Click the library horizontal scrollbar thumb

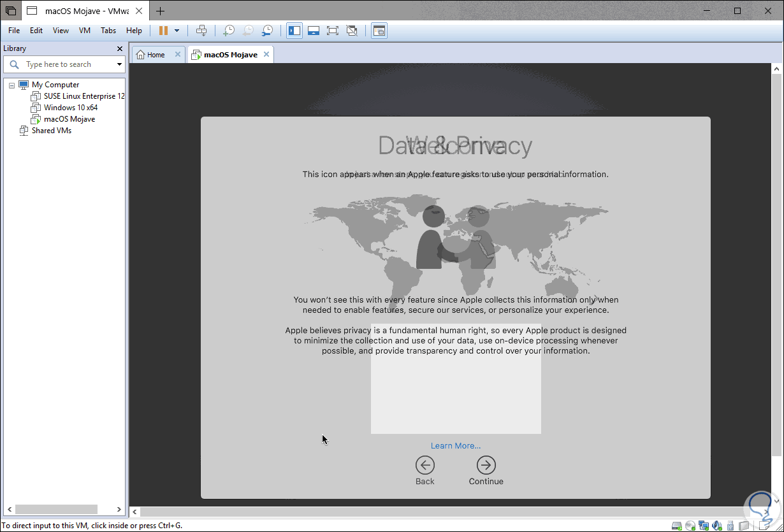56,509
